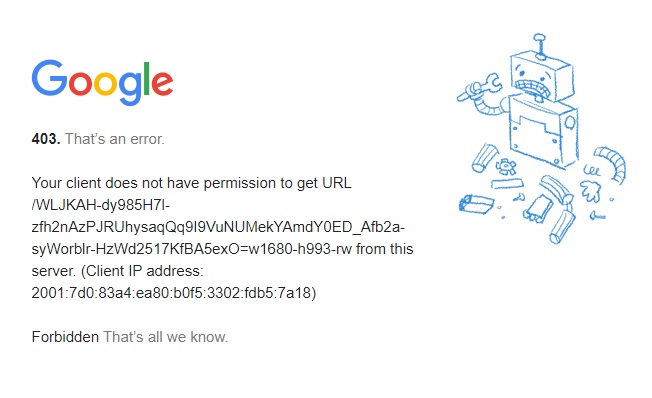Click the URL line starting /WLJKAH-dy985H7I-

(101, 205)
